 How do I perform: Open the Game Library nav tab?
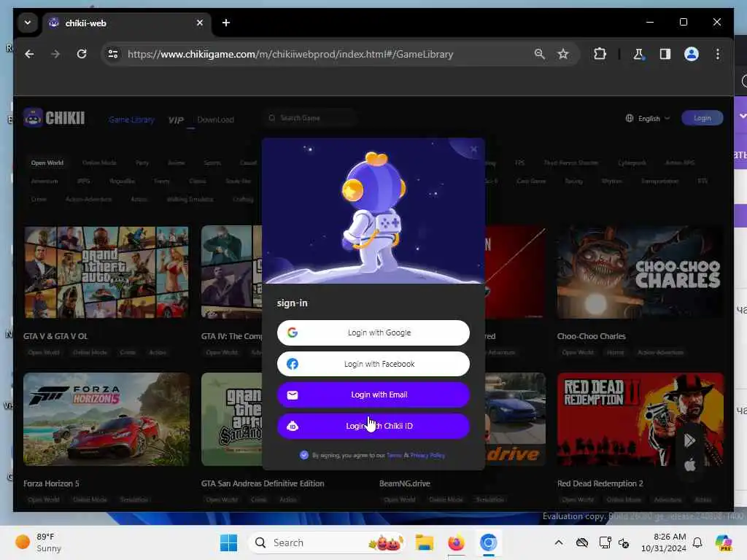tap(131, 120)
